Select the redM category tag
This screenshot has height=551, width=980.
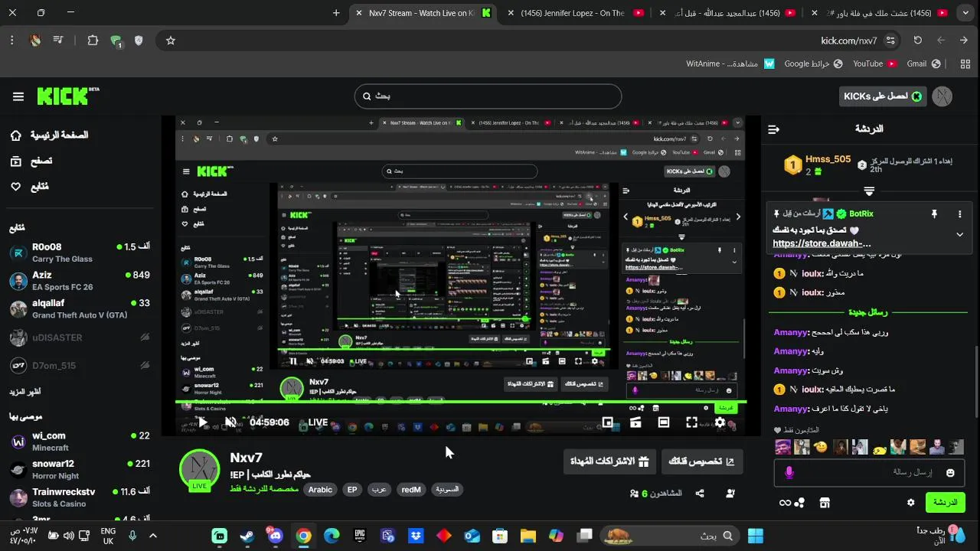click(411, 490)
